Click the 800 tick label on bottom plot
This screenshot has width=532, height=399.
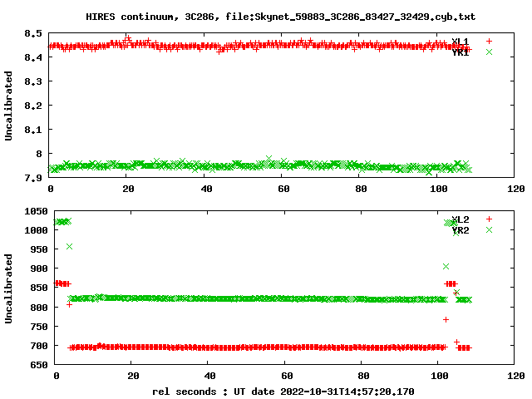39,308
